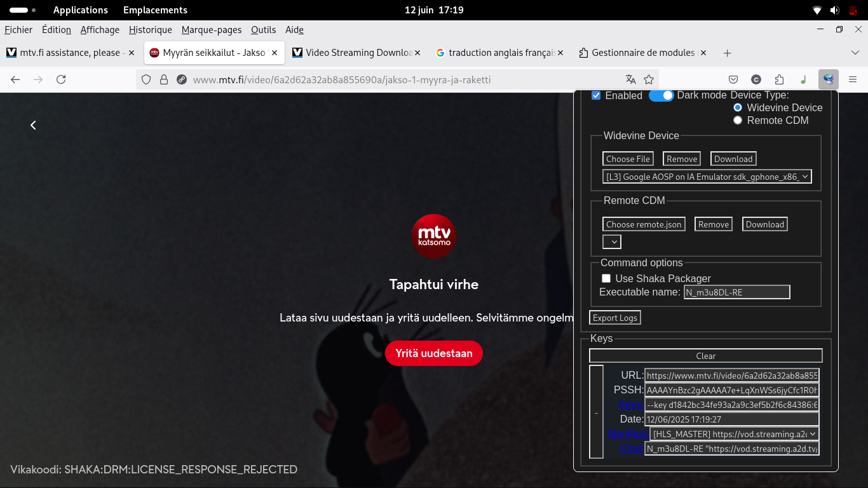The height and width of the screenshot is (488, 868).
Task: Click the back arrow on video player
Action: tap(33, 125)
